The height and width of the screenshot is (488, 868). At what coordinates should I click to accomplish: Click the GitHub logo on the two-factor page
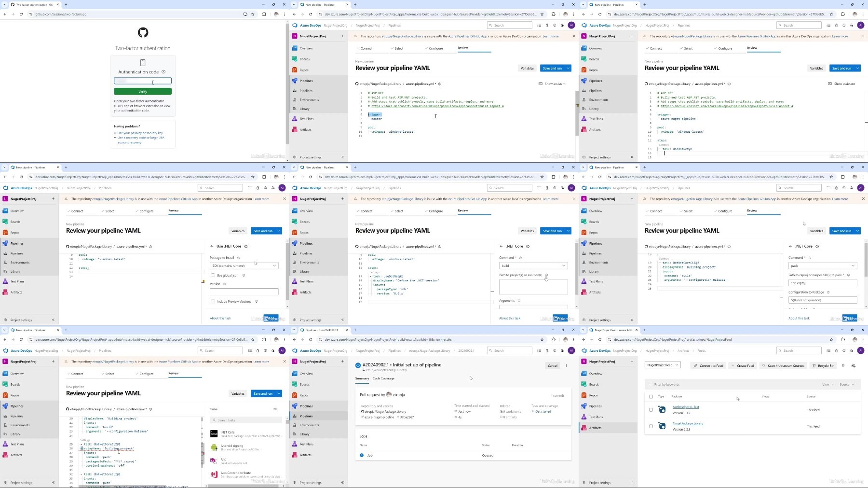(x=143, y=32)
